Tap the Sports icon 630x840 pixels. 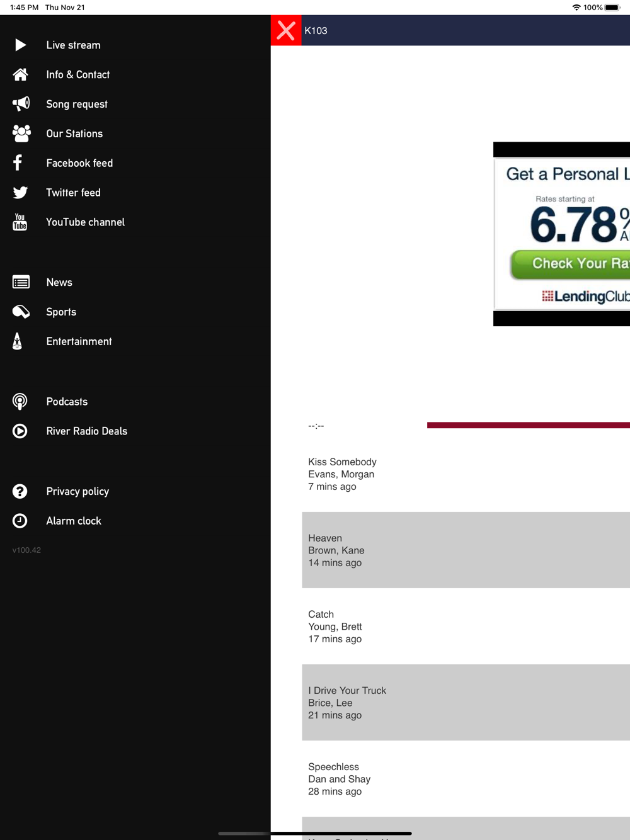point(21,312)
